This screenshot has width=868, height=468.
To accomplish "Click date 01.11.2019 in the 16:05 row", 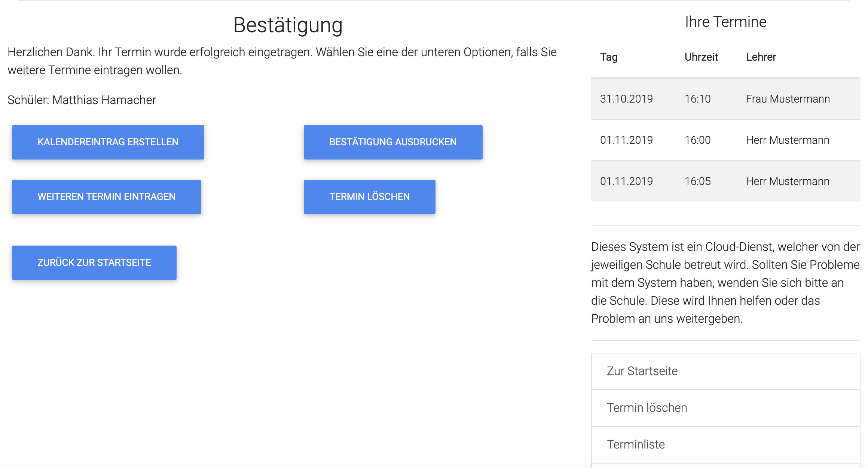I will click(626, 181).
